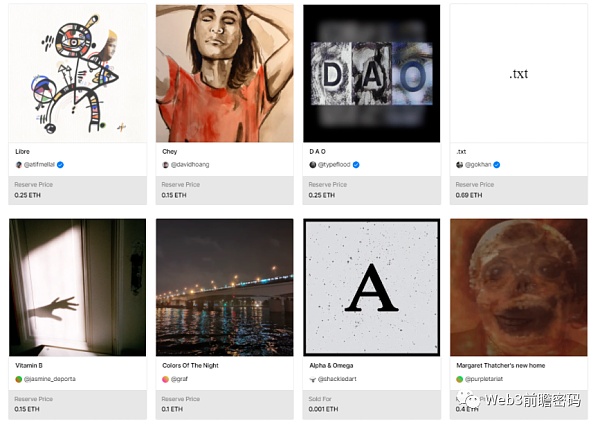Viewport: 600px width, 426px height.
Task: Open the .txt artwork thumbnail
Action: point(518,73)
